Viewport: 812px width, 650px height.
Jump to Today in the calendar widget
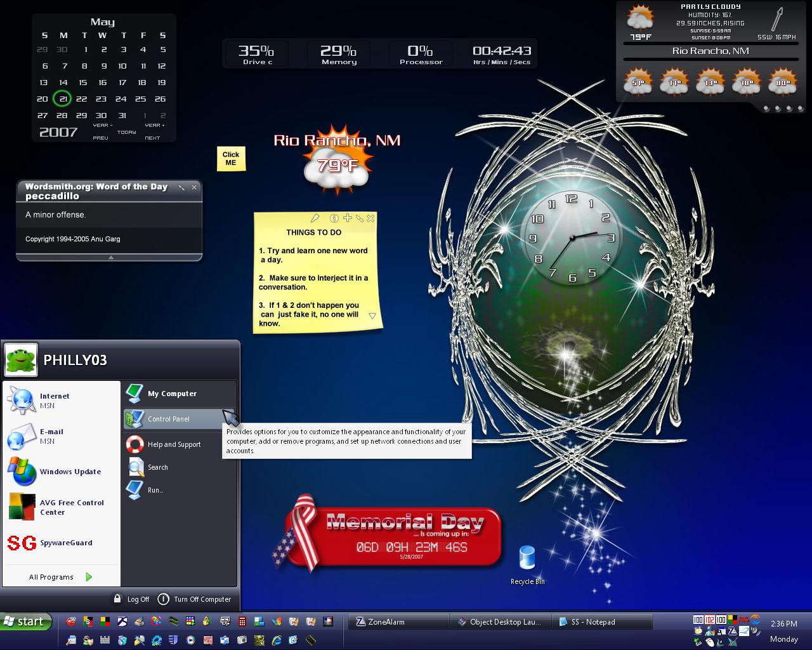point(127,132)
